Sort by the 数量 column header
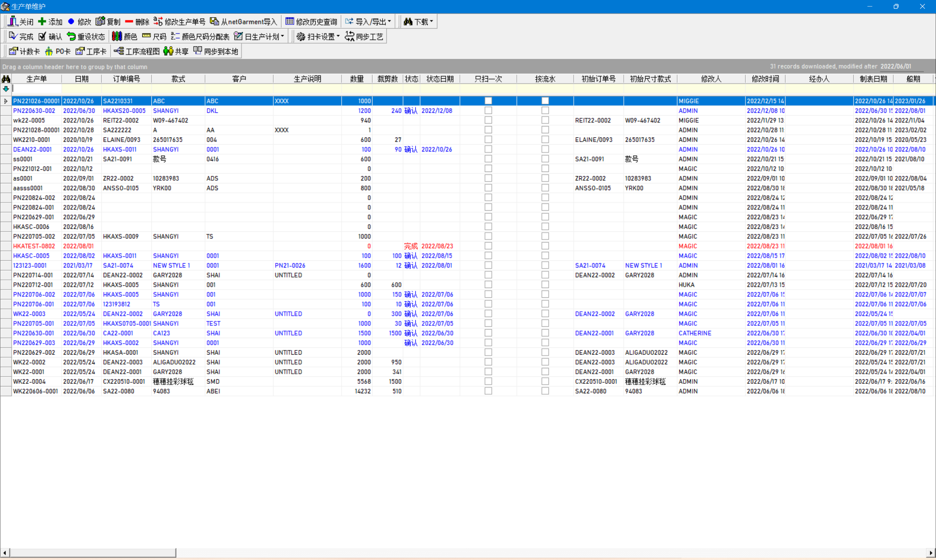The width and height of the screenshot is (936, 560). pyautogui.click(x=357, y=79)
